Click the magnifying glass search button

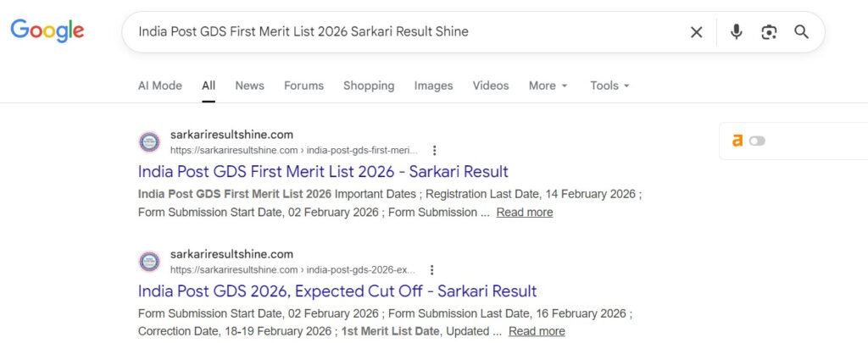[x=801, y=32]
